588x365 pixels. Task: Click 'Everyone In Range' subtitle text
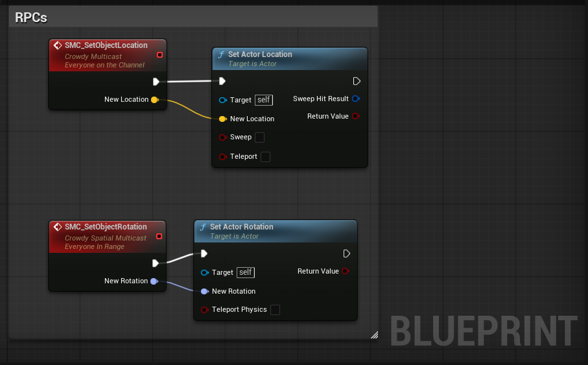pyautogui.click(x=95, y=247)
